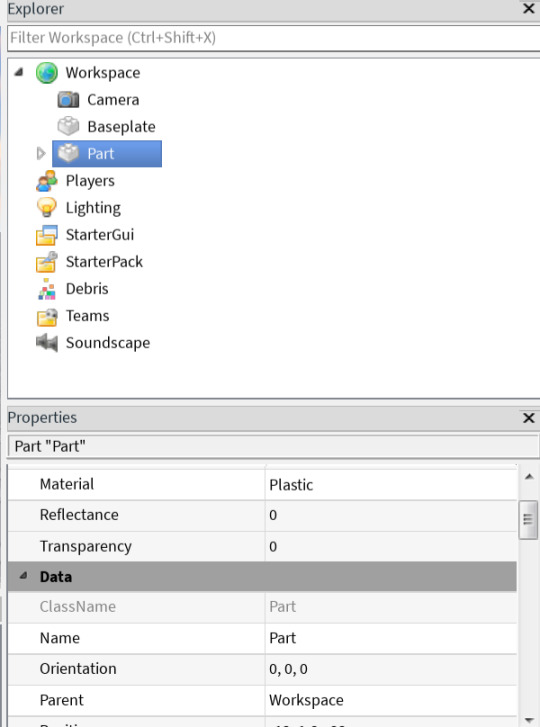Select the Soundscape service
The image size is (540, 727).
click(x=108, y=343)
